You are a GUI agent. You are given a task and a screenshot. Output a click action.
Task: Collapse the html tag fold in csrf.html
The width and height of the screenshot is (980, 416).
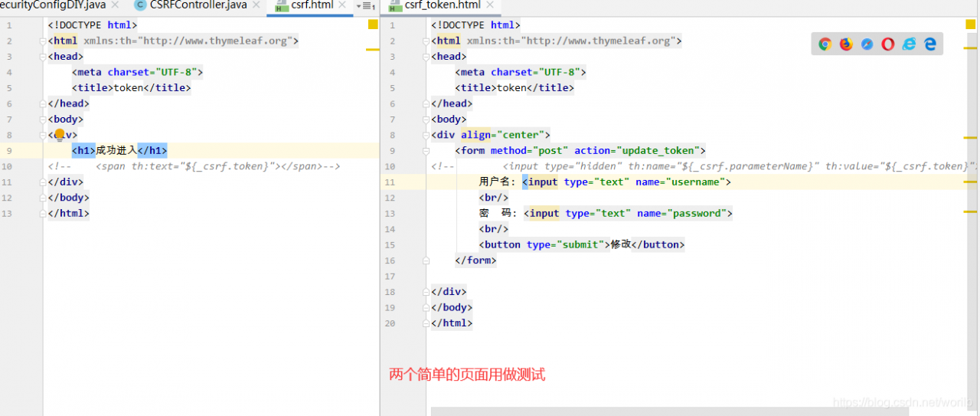(44, 41)
